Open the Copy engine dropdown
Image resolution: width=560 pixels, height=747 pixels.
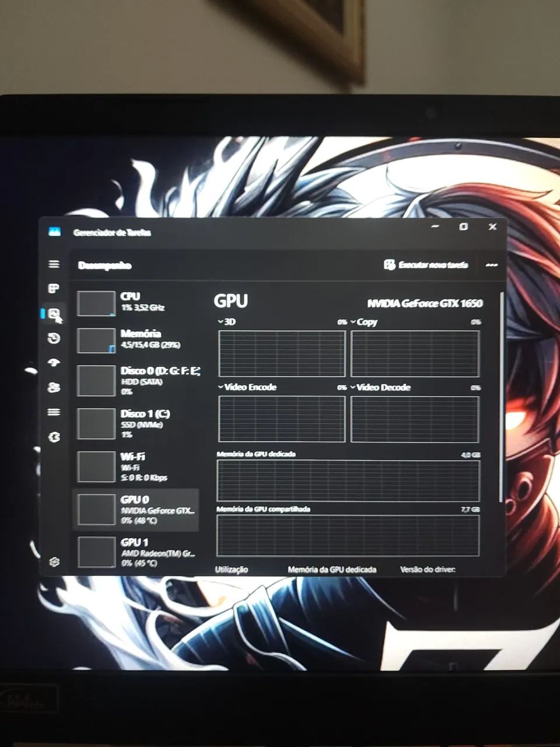click(x=364, y=322)
